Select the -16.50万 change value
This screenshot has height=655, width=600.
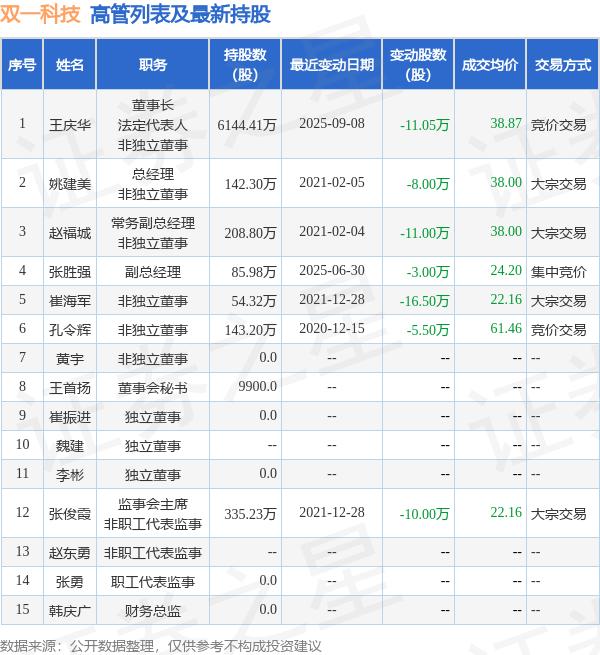point(424,301)
